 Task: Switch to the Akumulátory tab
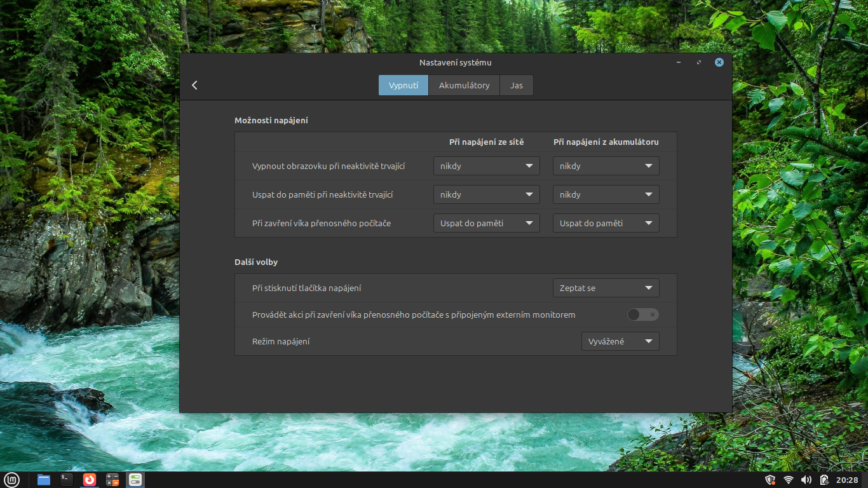point(464,85)
